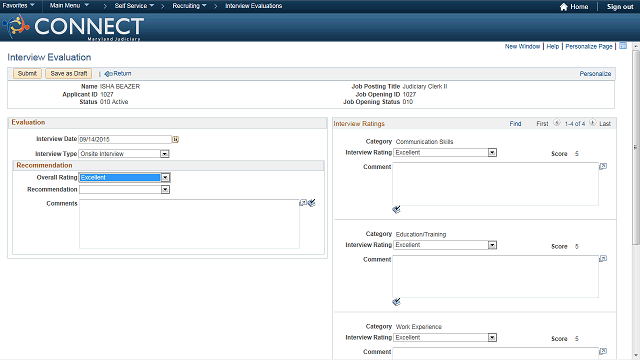This screenshot has height=360, width=640.
Task: Click the Interview Evaluation page heading
Action: (49, 57)
